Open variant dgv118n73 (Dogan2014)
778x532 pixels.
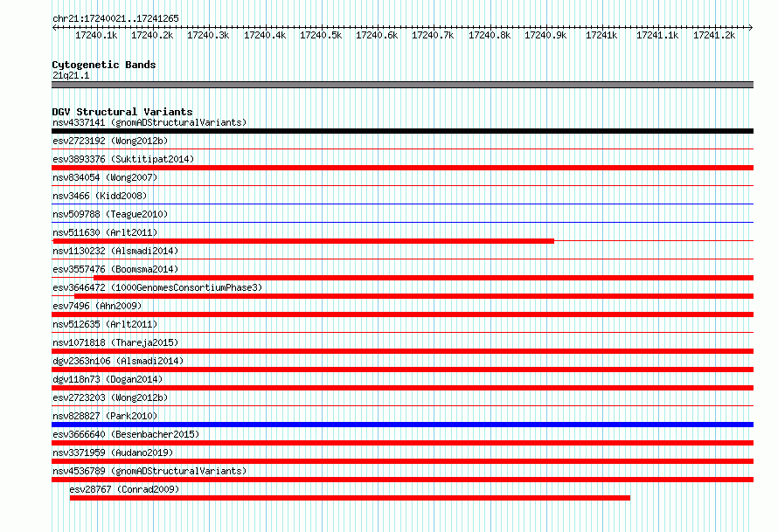pyautogui.click(x=108, y=379)
